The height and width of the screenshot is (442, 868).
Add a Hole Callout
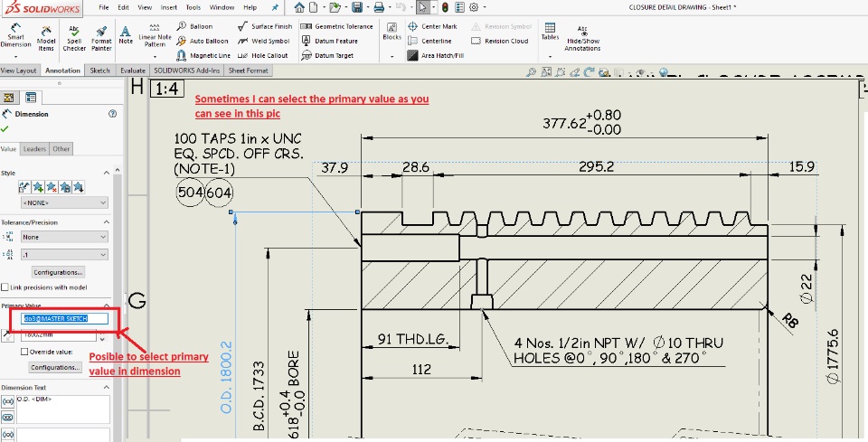(263, 55)
